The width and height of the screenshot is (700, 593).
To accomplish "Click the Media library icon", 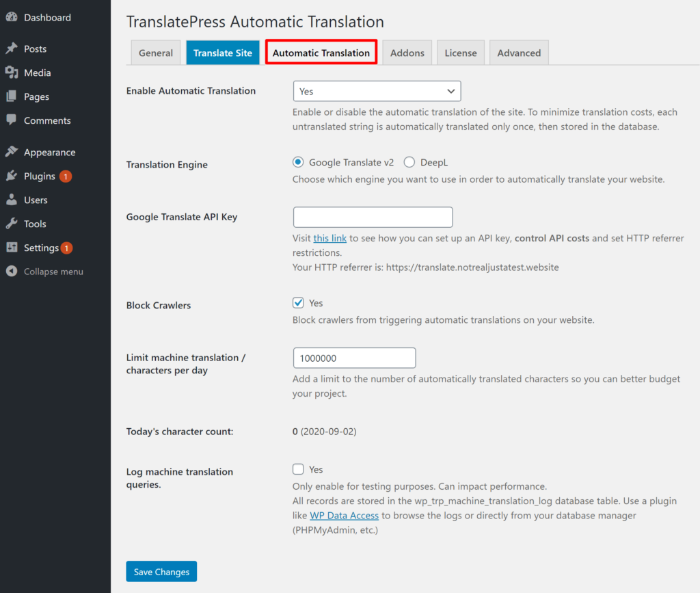I will point(12,73).
